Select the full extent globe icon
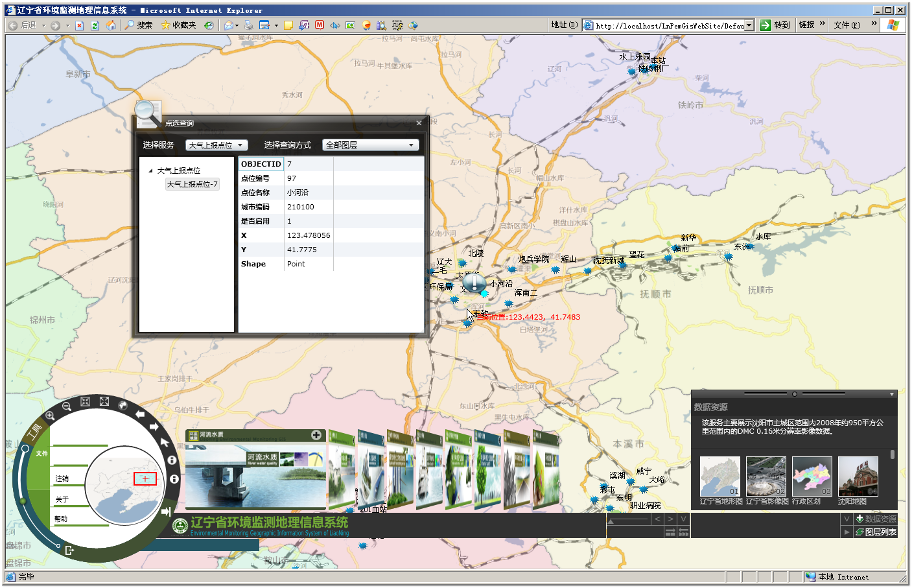Screen dimensions: 912x588 [123, 405]
